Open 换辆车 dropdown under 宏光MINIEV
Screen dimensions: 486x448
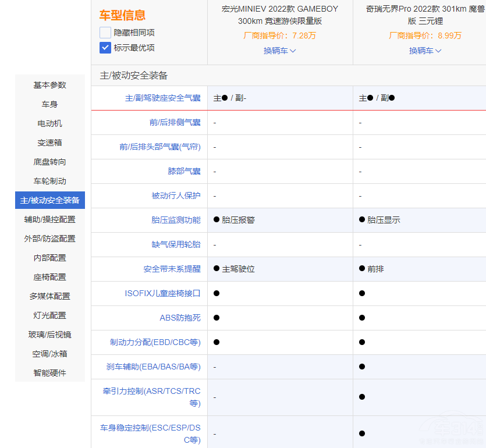(279, 51)
